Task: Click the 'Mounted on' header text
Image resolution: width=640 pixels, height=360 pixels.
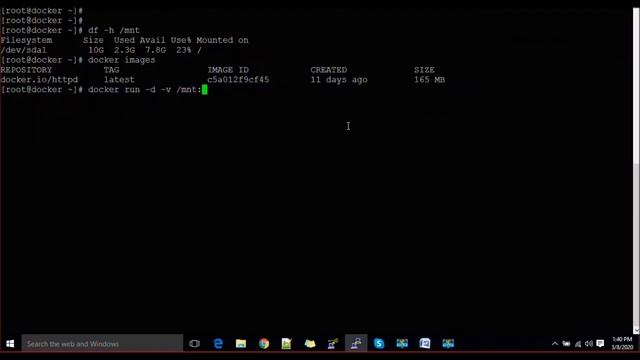Action: (x=222, y=40)
